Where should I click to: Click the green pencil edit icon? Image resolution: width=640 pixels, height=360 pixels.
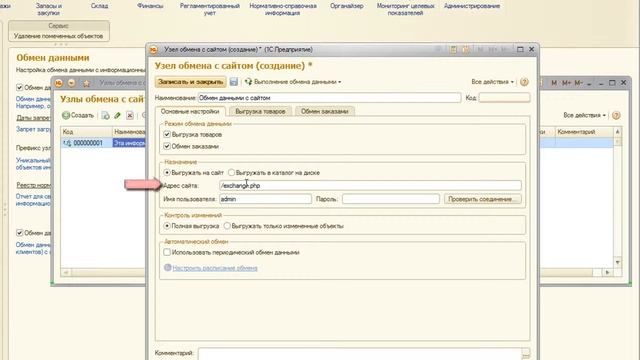click(118, 116)
